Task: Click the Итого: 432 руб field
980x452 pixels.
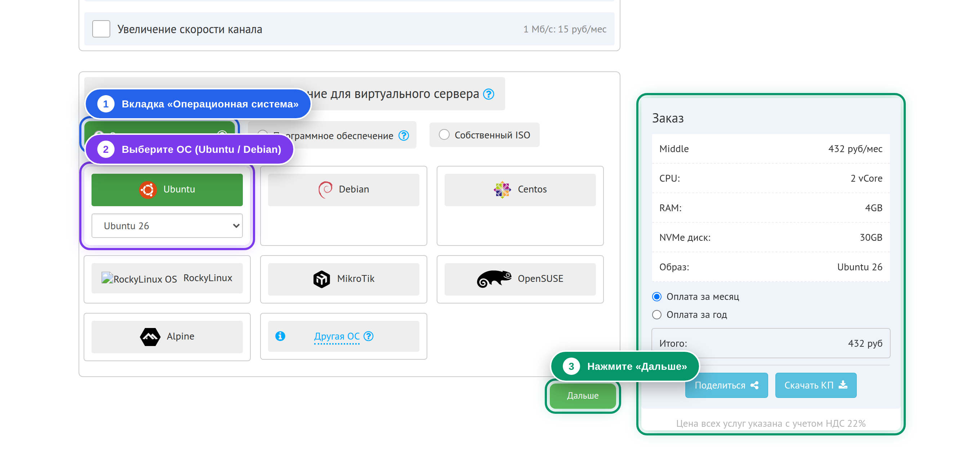Action: coord(771,343)
